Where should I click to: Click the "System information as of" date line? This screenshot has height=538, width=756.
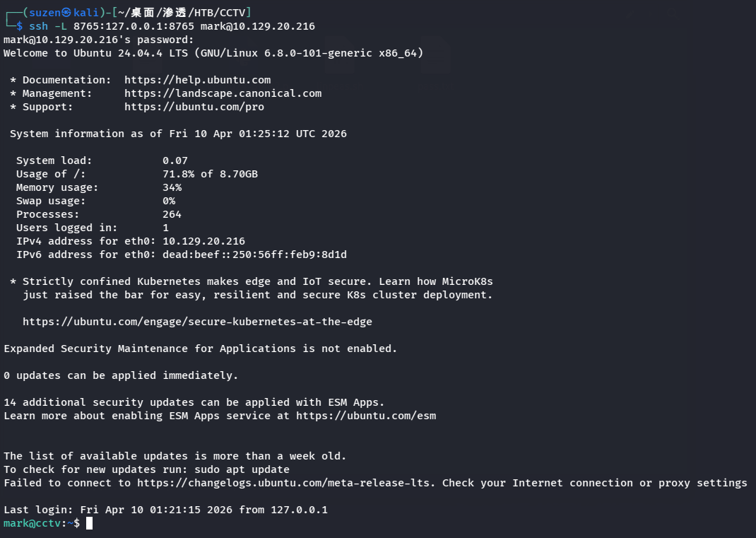(x=178, y=134)
